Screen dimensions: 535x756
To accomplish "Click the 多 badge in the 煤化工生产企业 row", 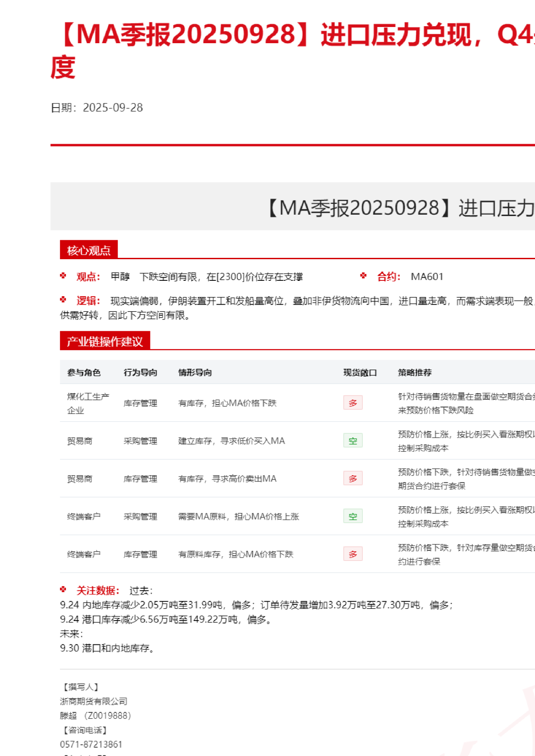I will (x=353, y=403).
